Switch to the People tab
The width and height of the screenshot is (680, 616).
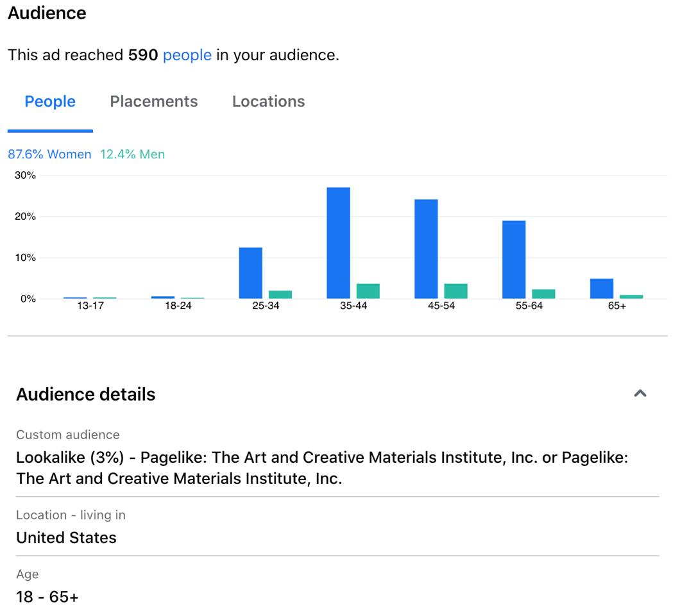tap(50, 101)
